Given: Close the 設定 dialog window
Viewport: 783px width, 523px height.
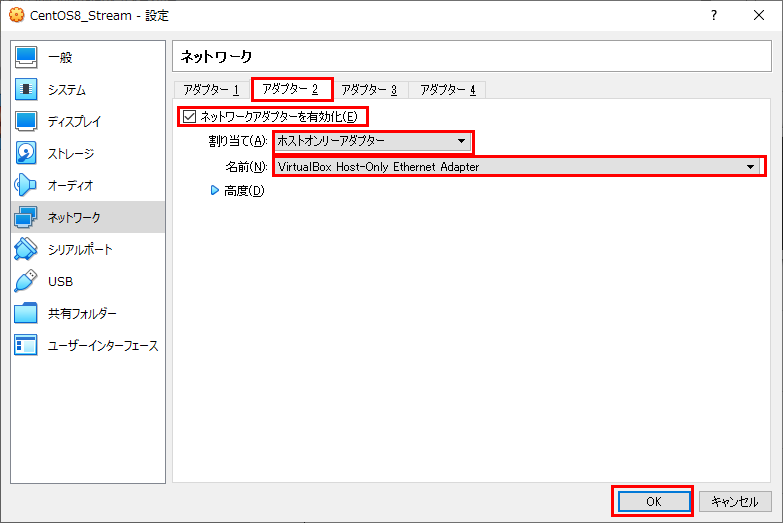Looking at the screenshot, I should (x=759, y=15).
